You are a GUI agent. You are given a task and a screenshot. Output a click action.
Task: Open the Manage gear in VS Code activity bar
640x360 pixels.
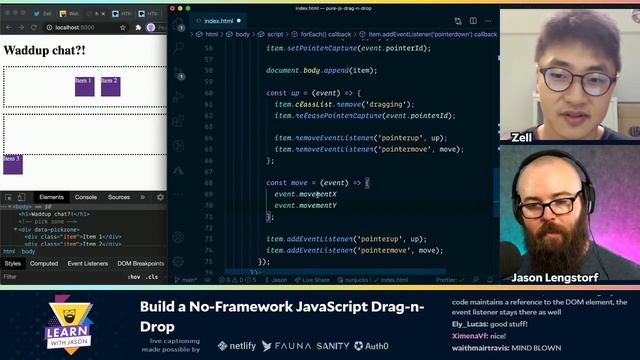point(178,261)
